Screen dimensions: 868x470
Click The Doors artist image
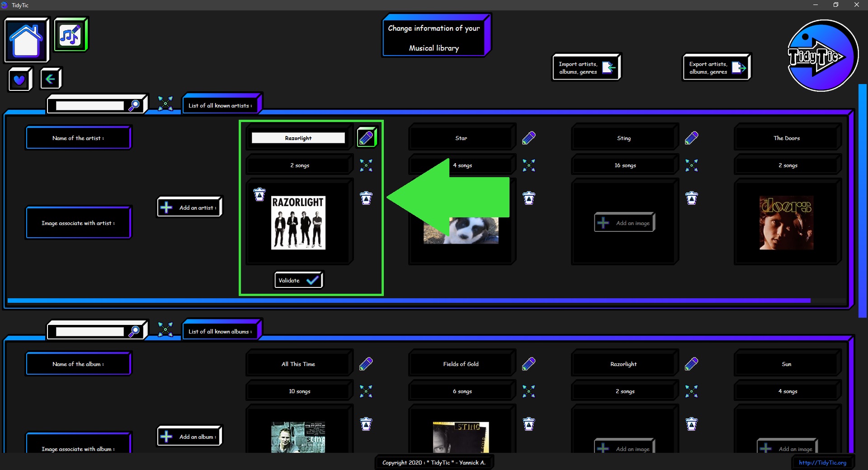[x=787, y=223]
